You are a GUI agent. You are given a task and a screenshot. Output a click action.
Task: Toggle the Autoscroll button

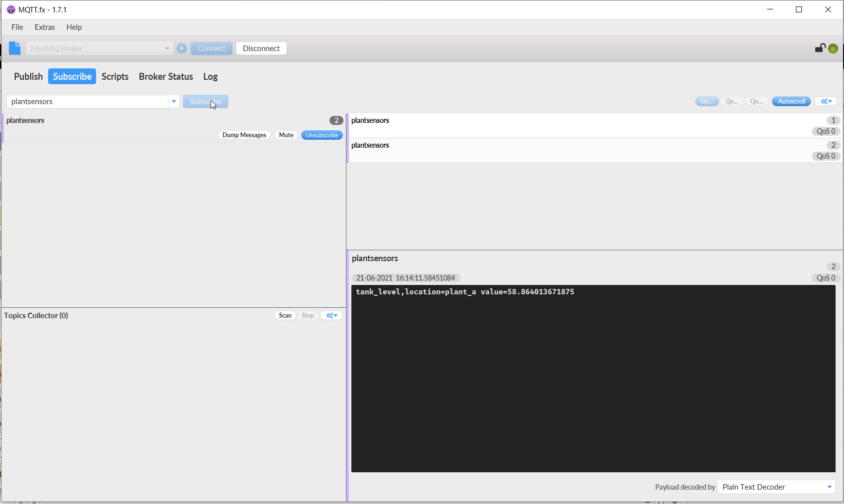pos(791,101)
